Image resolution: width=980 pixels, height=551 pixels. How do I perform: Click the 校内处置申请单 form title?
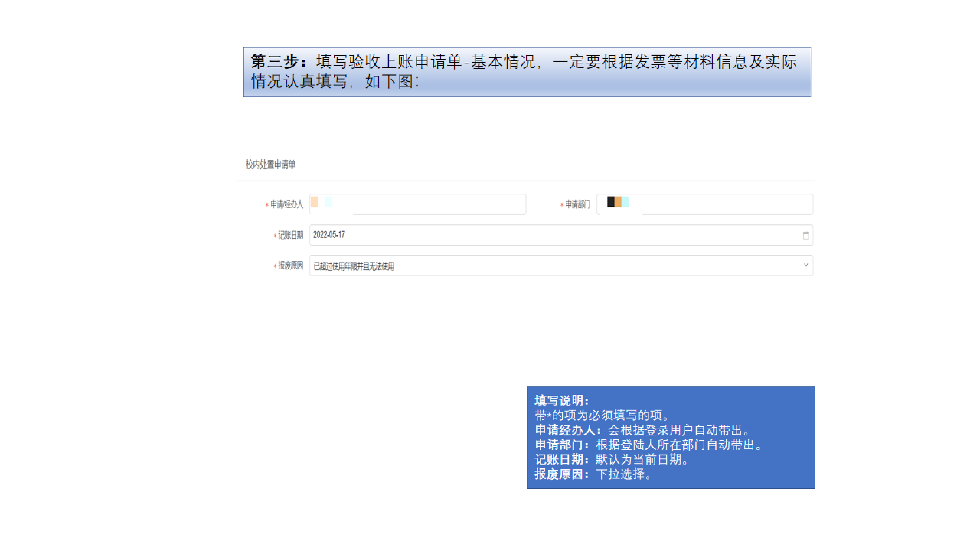pos(270,164)
